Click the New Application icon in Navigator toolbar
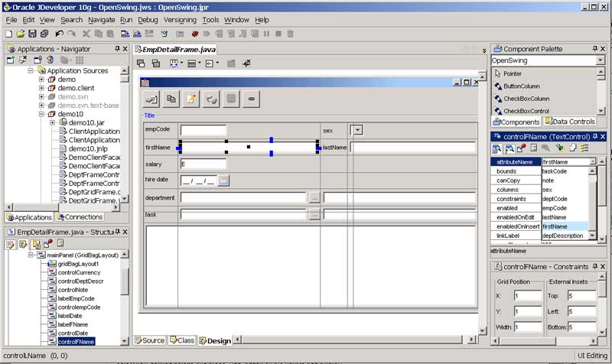Screen dimensions: 612x364 pos(11,60)
